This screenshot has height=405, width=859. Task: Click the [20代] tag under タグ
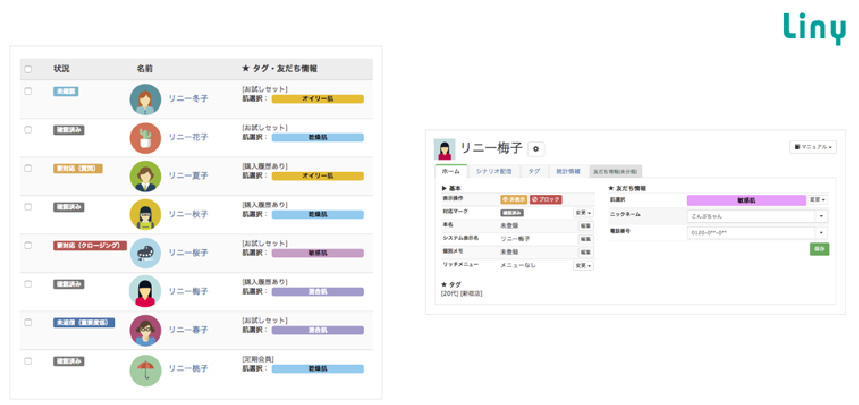(449, 294)
